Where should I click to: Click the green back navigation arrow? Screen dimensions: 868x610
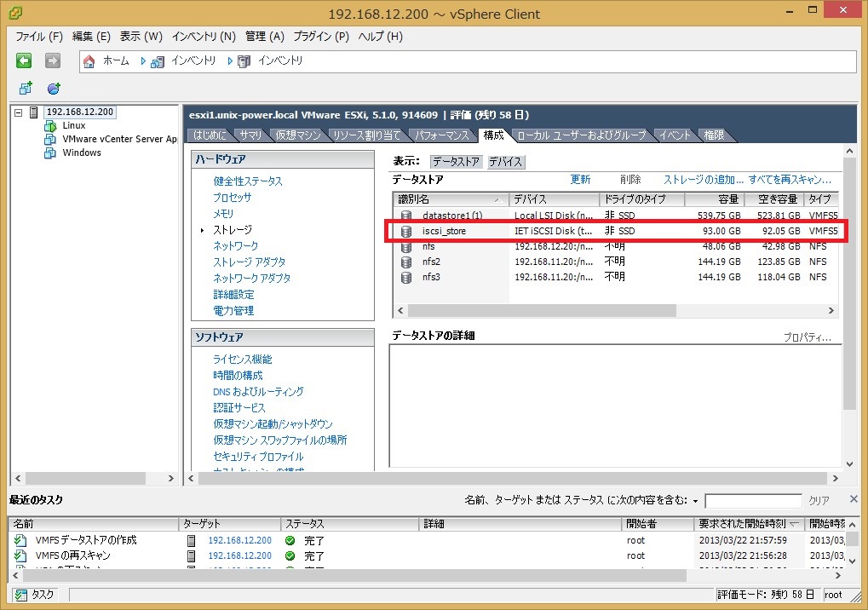24,60
